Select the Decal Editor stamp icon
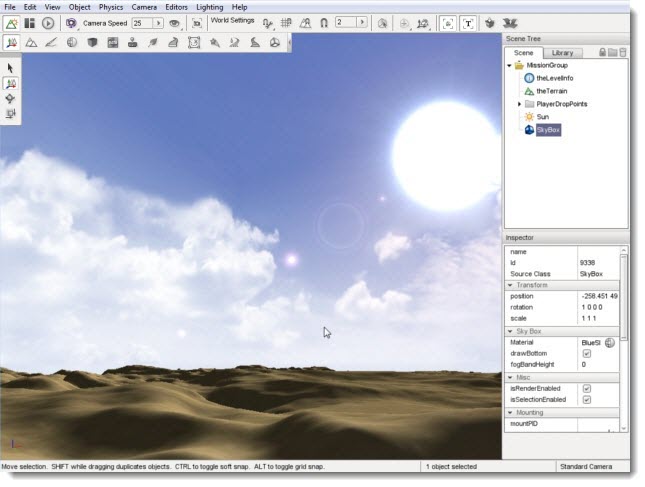Image resolution: width=645 pixels, height=487 pixels. (132, 42)
